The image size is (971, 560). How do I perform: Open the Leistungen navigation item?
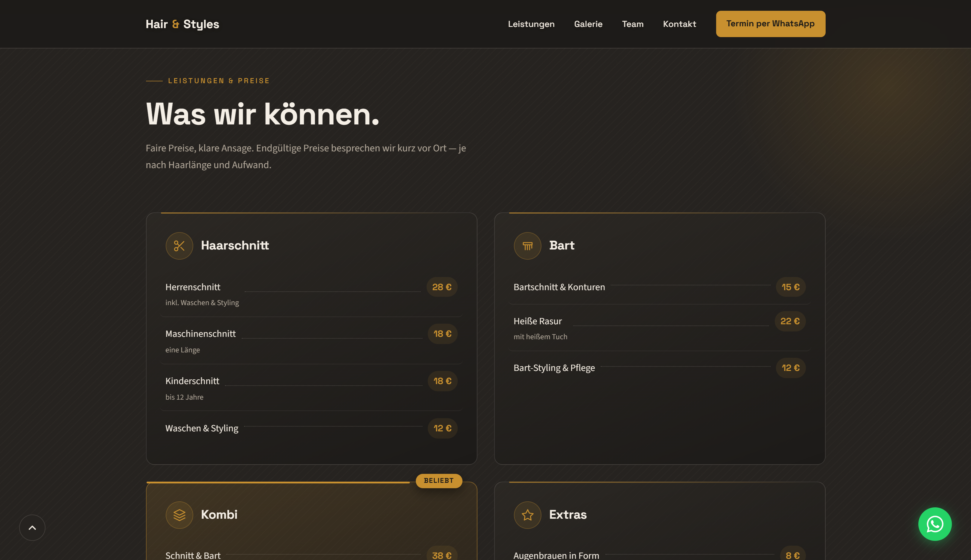[531, 24]
